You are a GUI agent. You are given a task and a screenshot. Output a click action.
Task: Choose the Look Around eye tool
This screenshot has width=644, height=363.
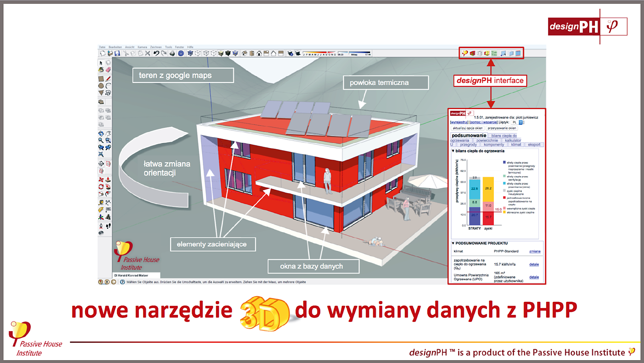101,233
